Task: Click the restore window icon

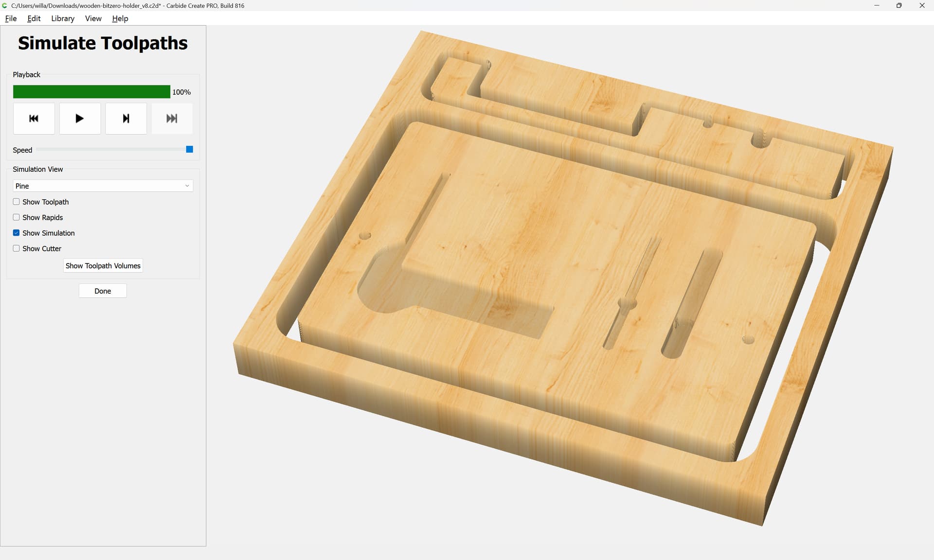Action: pos(899,5)
